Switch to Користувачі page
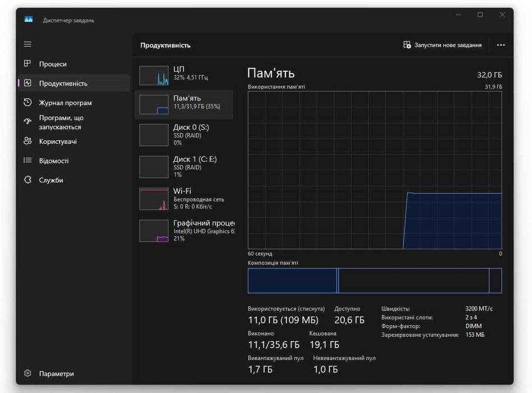Screen dimensions: 532x393 (x=74, y=141)
